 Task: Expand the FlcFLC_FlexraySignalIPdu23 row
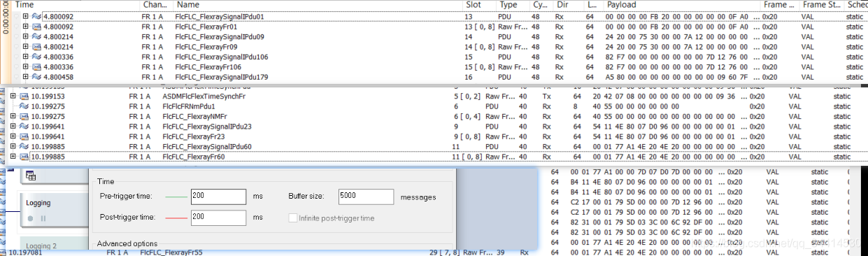[13, 127]
